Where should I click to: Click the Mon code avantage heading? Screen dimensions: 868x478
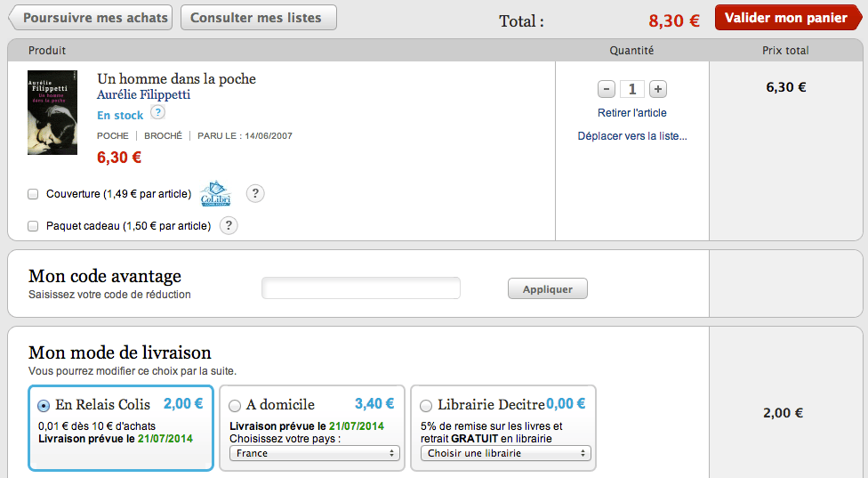coord(105,276)
